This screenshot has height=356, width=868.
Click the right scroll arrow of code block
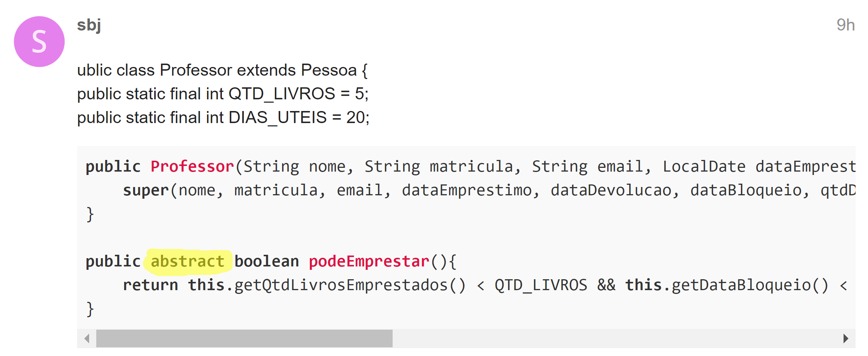tap(846, 338)
